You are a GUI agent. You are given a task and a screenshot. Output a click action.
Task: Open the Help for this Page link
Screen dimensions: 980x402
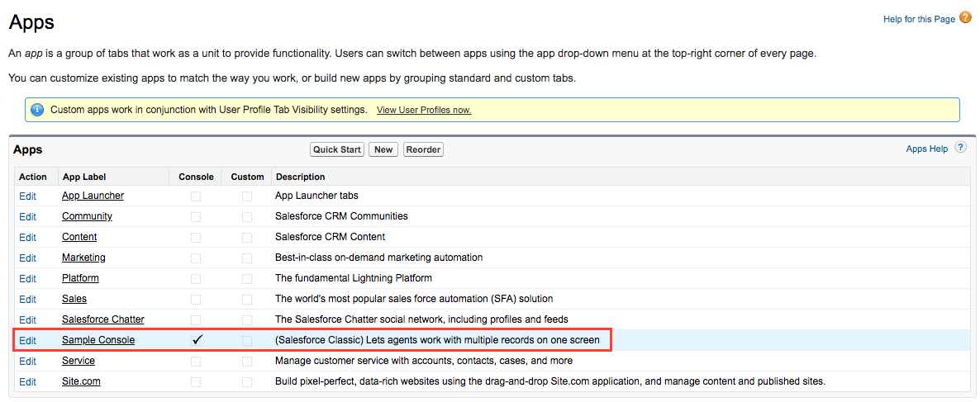[x=919, y=19]
